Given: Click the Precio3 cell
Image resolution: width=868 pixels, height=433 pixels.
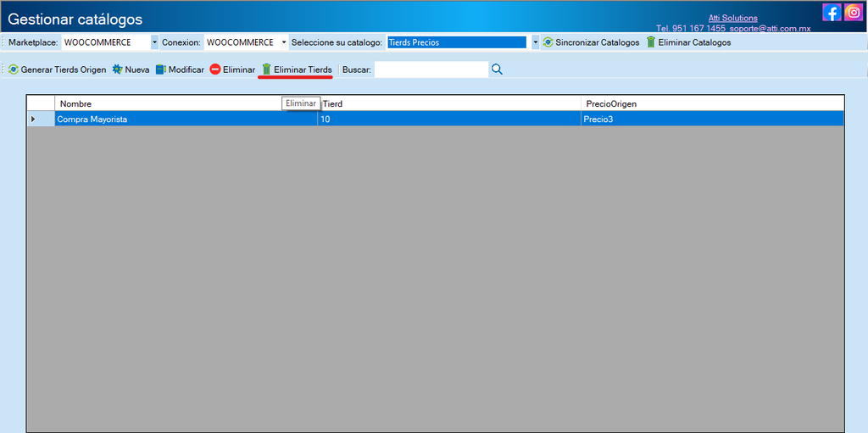Looking at the screenshot, I should pos(712,119).
